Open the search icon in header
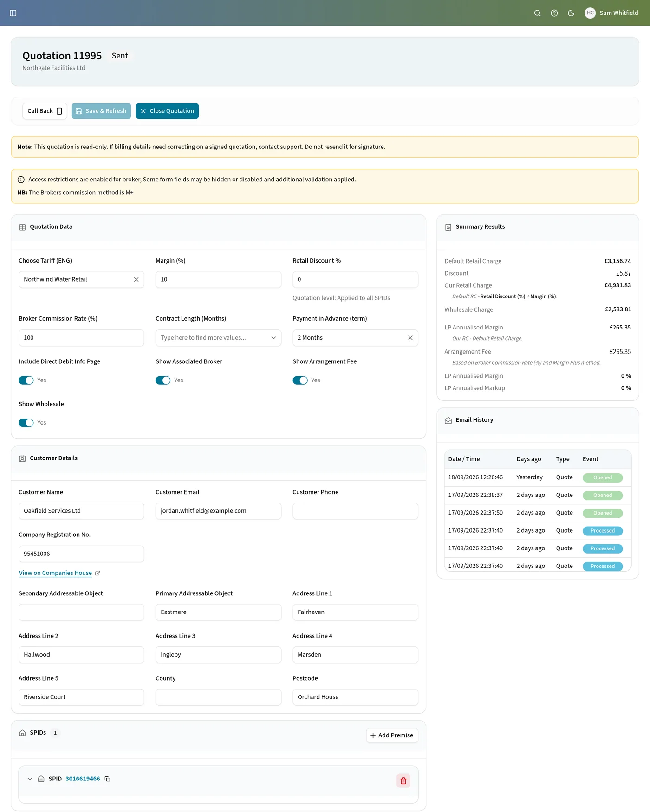Viewport: 650px width, 812px height. (537, 13)
